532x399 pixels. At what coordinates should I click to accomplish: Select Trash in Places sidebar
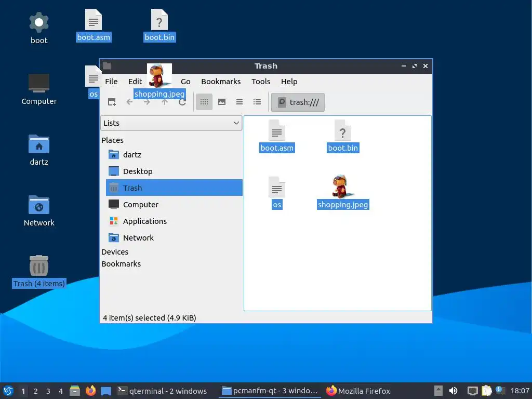[x=174, y=188]
